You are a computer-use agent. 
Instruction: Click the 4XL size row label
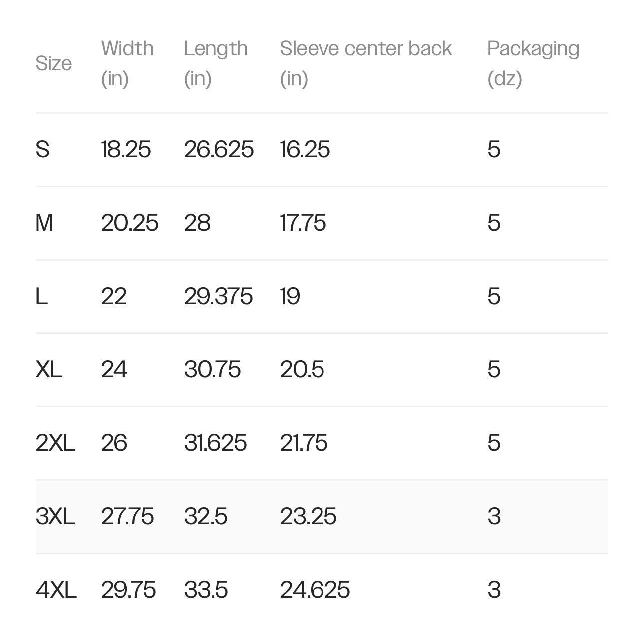tap(56, 590)
